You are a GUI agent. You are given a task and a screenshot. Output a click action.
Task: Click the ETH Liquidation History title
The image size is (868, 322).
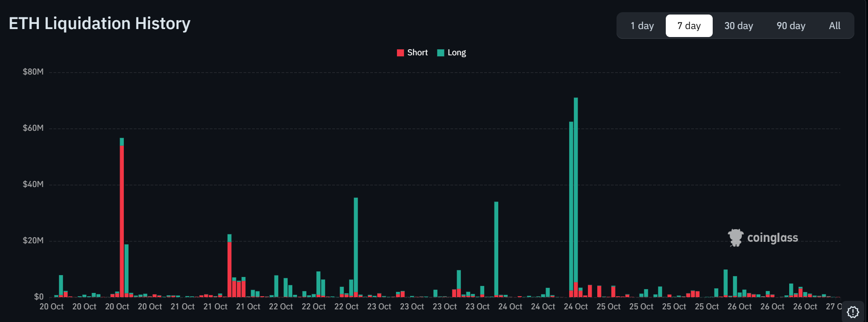[99, 23]
